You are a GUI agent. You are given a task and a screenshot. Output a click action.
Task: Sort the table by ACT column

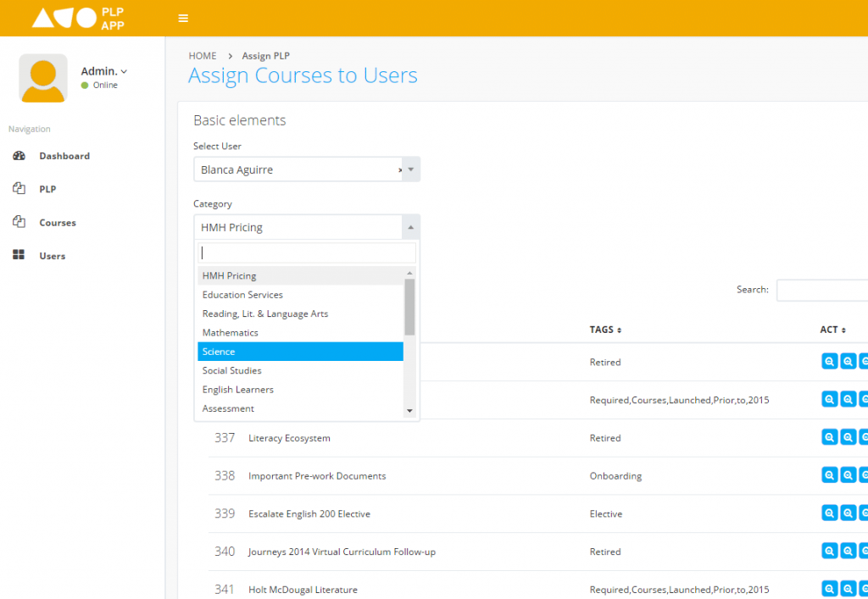[x=832, y=330]
